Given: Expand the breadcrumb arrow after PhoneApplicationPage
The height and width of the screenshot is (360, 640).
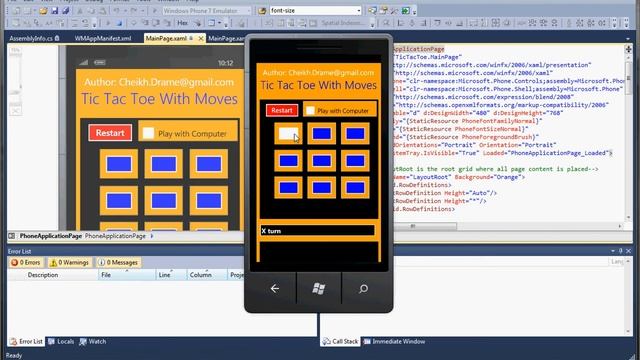Looking at the screenshot, I should (152, 236).
